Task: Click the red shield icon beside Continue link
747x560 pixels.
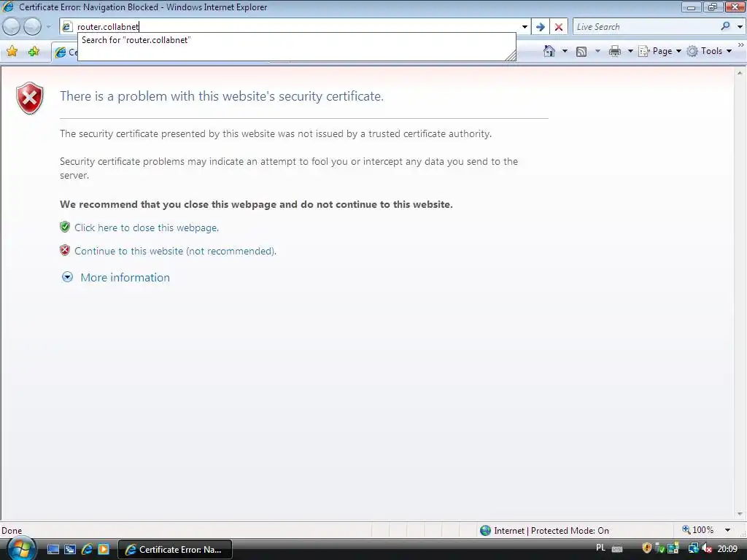Action: pyautogui.click(x=65, y=250)
